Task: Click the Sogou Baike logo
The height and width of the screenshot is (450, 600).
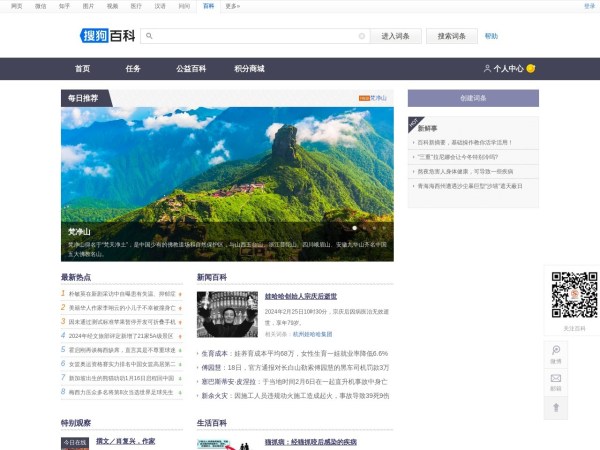Action: [x=107, y=36]
